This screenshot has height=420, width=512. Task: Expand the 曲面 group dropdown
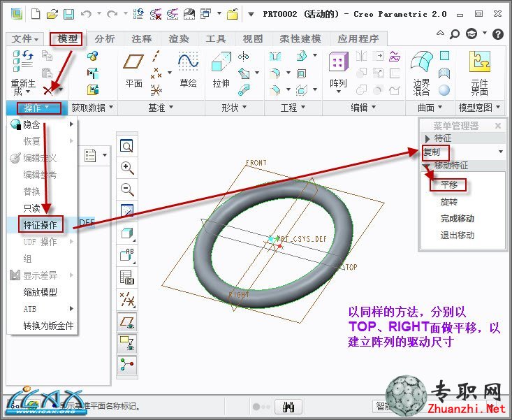[430, 108]
